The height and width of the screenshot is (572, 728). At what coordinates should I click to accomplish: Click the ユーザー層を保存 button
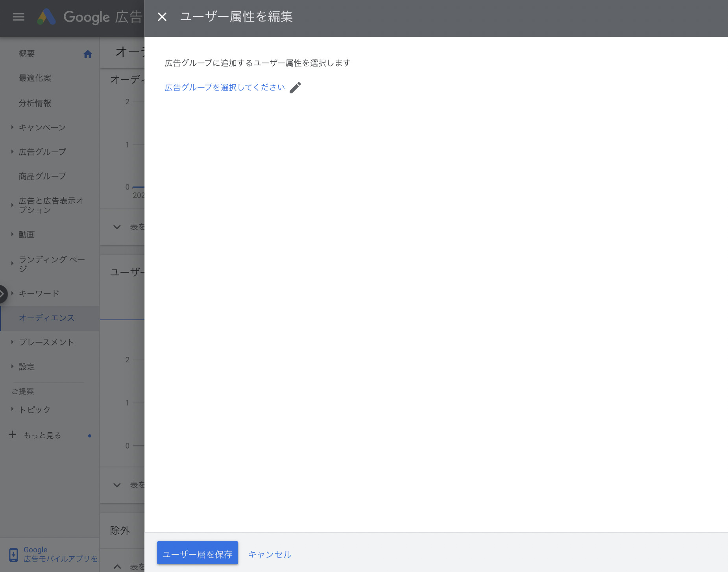[198, 553]
